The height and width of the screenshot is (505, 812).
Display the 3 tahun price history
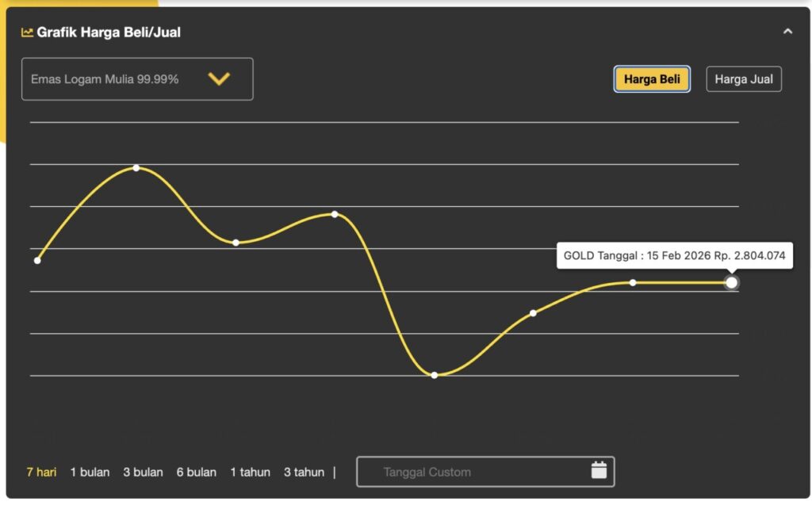(x=304, y=472)
